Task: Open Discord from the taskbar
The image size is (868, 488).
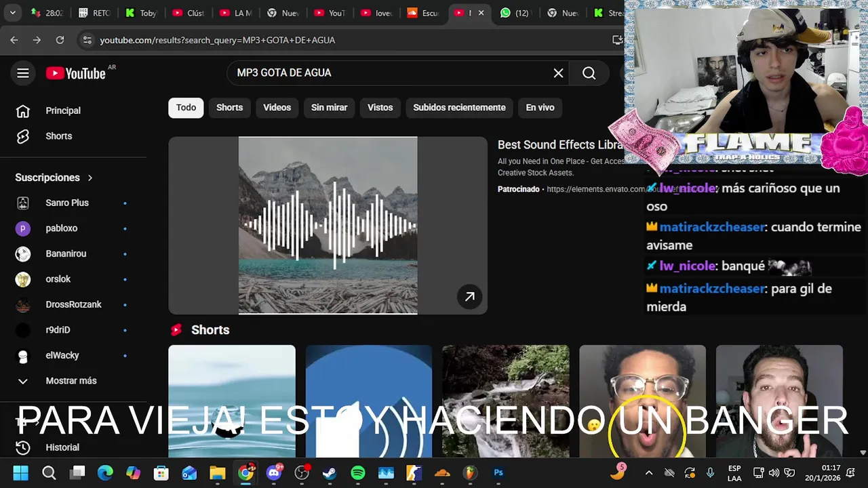Action: click(274, 472)
